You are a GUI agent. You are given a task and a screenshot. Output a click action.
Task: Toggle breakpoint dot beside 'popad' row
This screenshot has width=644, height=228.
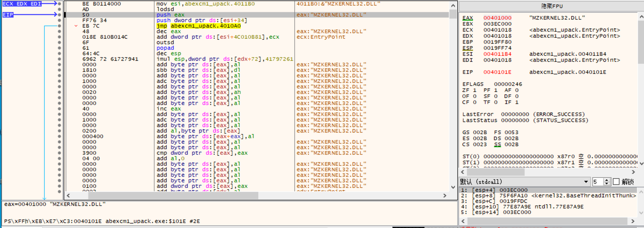pyautogui.click(x=59, y=48)
